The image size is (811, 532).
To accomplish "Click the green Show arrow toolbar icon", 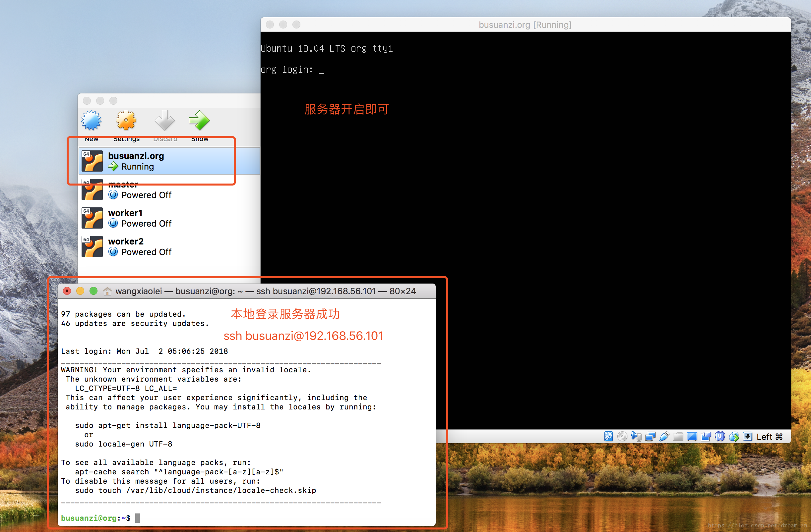I will [x=199, y=120].
